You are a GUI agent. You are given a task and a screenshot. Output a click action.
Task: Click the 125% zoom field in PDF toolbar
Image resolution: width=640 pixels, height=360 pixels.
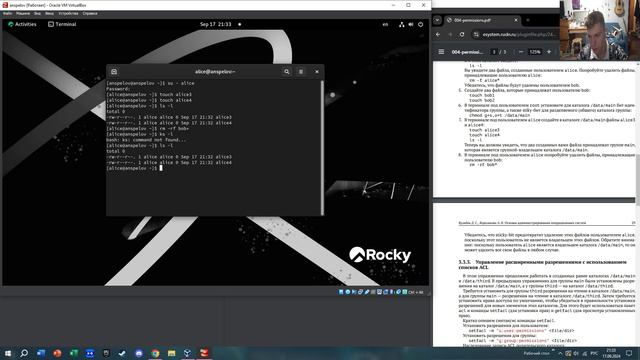pyautogui.click(x=535, y=52)
